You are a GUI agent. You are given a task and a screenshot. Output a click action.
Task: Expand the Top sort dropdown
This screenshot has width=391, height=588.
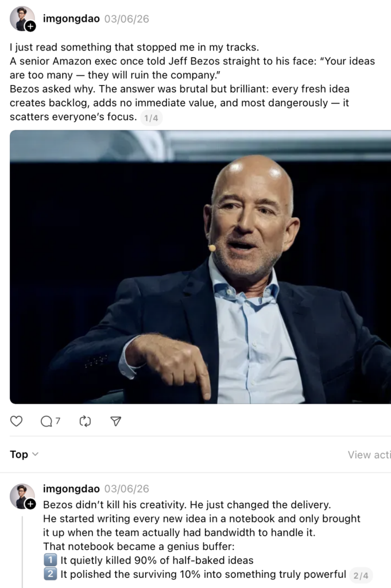pos(24,454)
